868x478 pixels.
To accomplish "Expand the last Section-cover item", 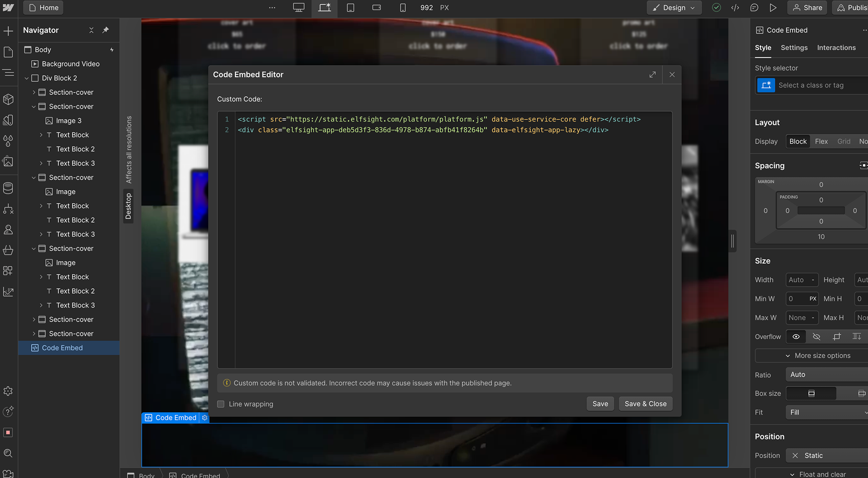I will click(33, 334).
